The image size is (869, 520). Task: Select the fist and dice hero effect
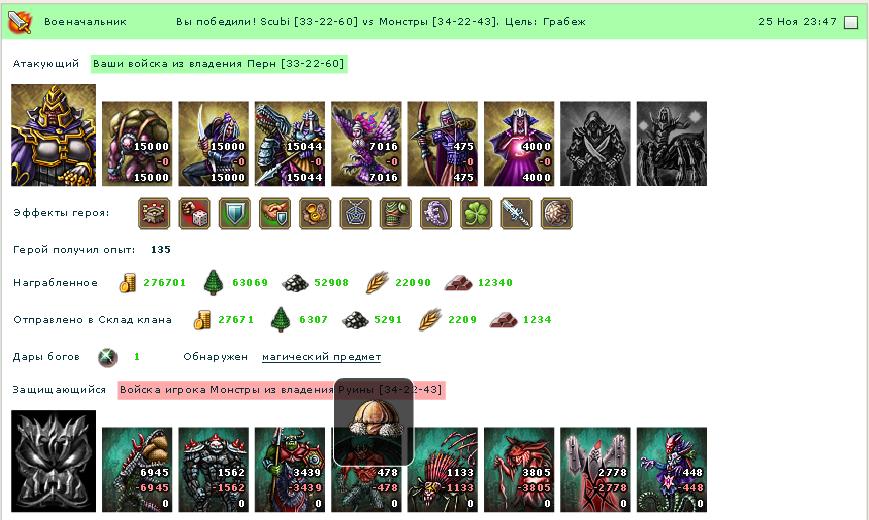[195, 213]
